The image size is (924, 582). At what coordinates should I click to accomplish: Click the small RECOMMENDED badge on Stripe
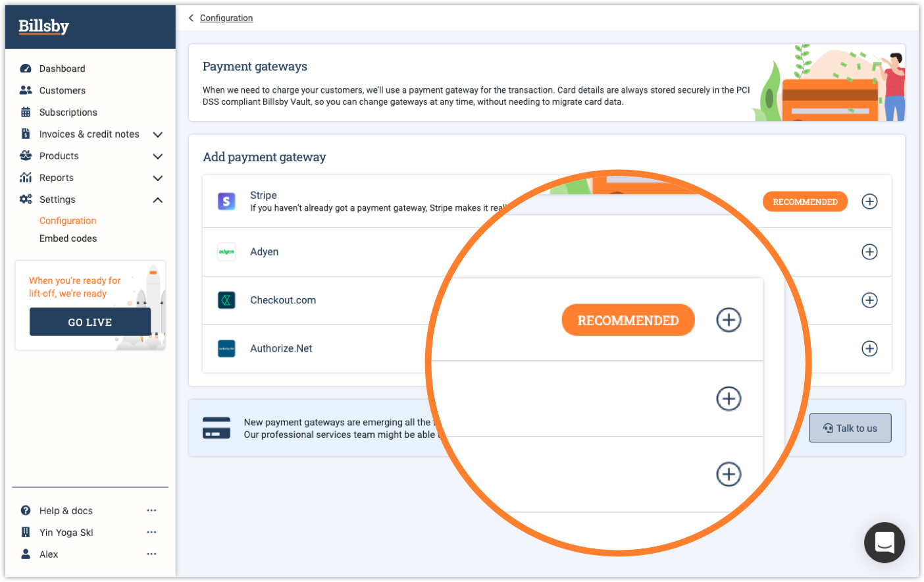coord(805,201)
